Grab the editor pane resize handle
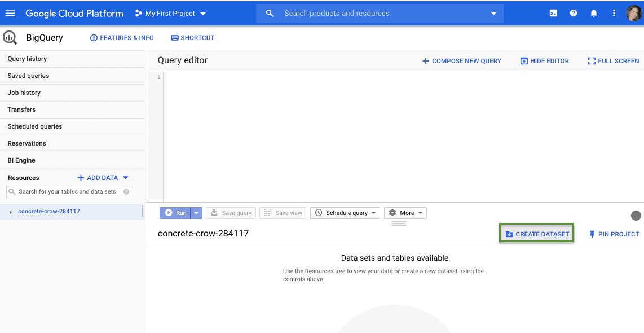 [x=399, y=224]
